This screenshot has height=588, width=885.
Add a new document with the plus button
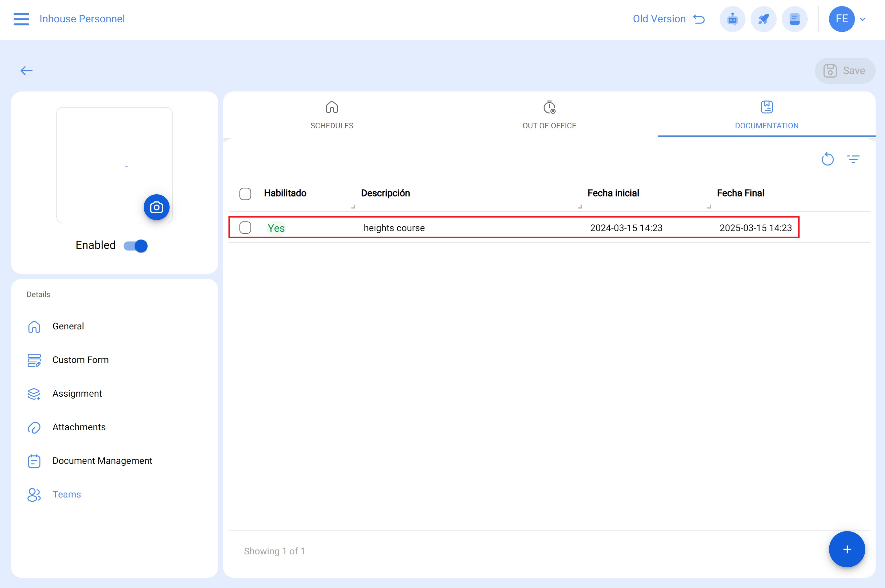[847, 550]
